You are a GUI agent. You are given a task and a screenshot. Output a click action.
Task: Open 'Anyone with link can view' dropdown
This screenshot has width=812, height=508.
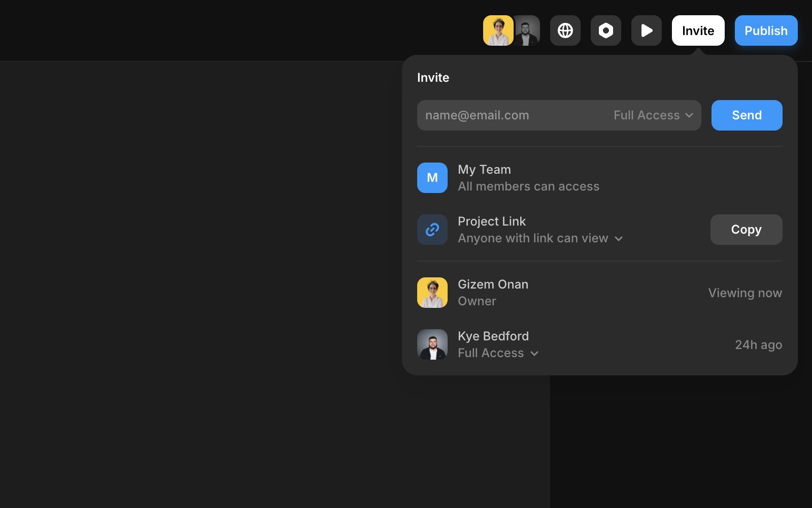[540, 238]
